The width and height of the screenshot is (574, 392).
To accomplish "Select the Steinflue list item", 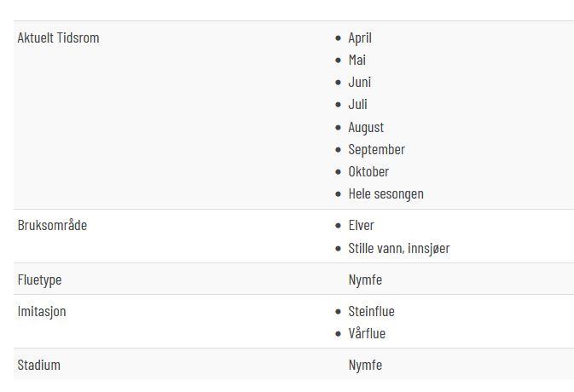I will click(372, 312).
